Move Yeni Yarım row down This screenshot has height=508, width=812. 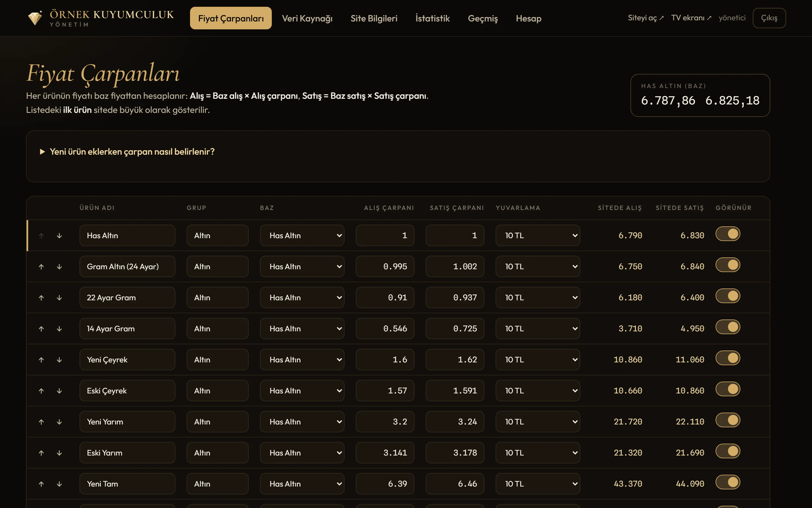(59, 422)
